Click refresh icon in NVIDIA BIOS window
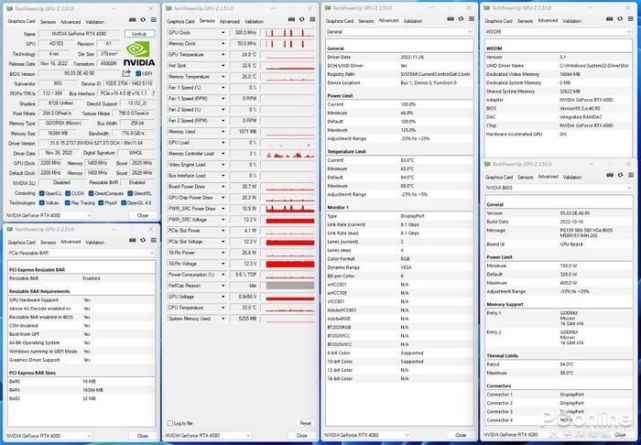 (621, 175)
